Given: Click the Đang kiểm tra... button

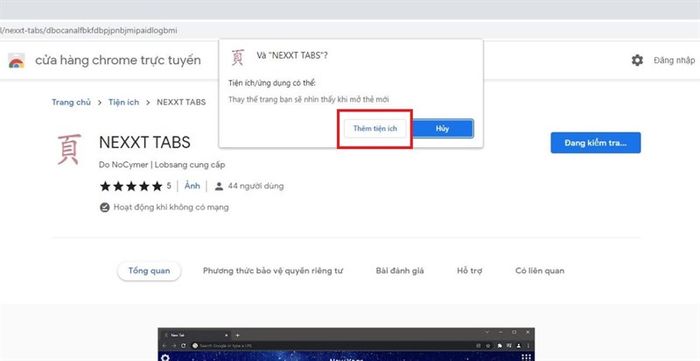Looking at the screenshot, I should pos(596,143).
